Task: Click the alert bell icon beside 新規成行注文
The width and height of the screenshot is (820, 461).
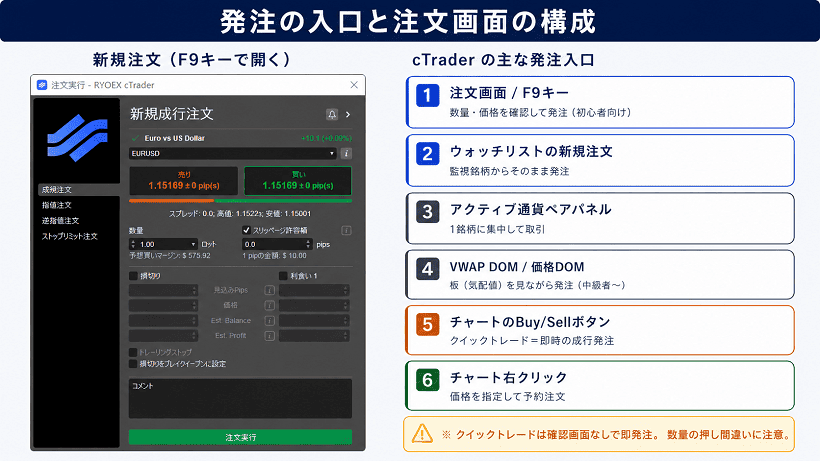Action: coord(332,114)
